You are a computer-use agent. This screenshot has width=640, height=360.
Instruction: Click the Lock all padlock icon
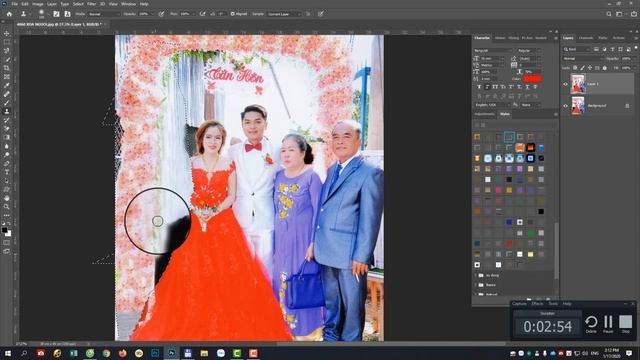click(604, 68)
